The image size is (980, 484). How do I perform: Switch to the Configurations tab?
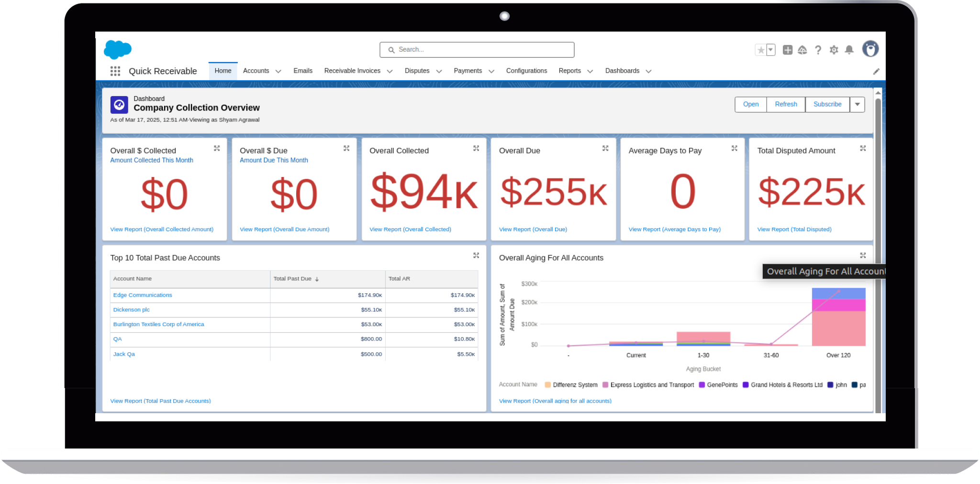point(526,71)
